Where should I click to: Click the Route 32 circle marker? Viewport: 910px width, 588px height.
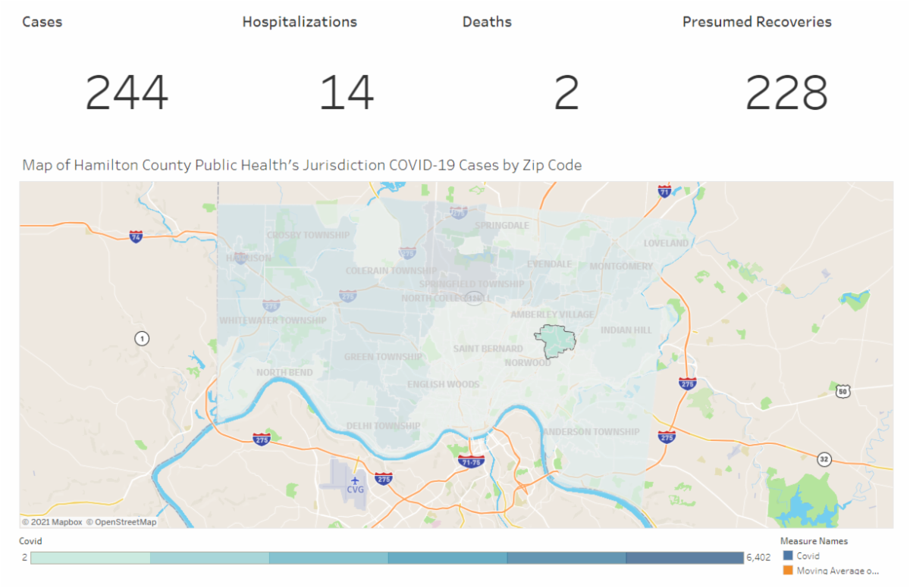point(824,459)
